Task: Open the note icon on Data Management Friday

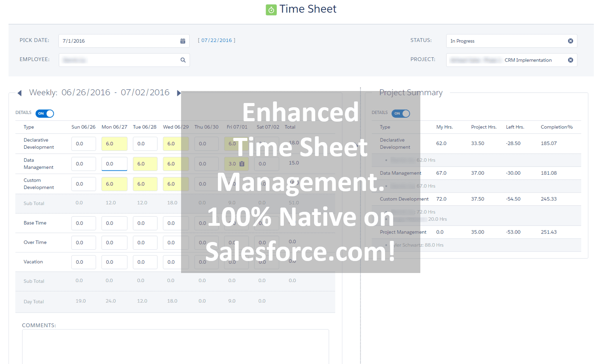Action: pyautogui.click(x=242, y=164)
